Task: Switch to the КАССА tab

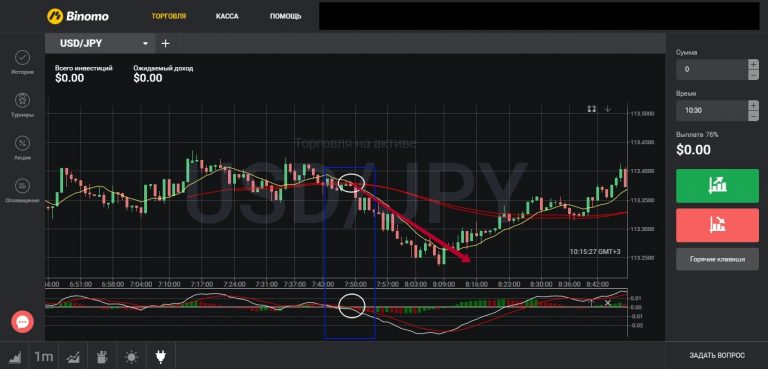Action: tap(227, 16)
